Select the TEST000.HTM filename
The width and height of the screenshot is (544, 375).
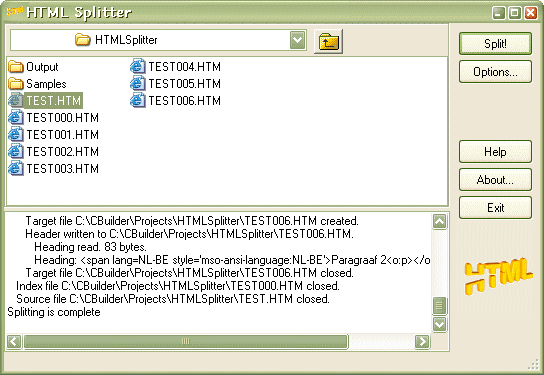(x=62, y=118)
